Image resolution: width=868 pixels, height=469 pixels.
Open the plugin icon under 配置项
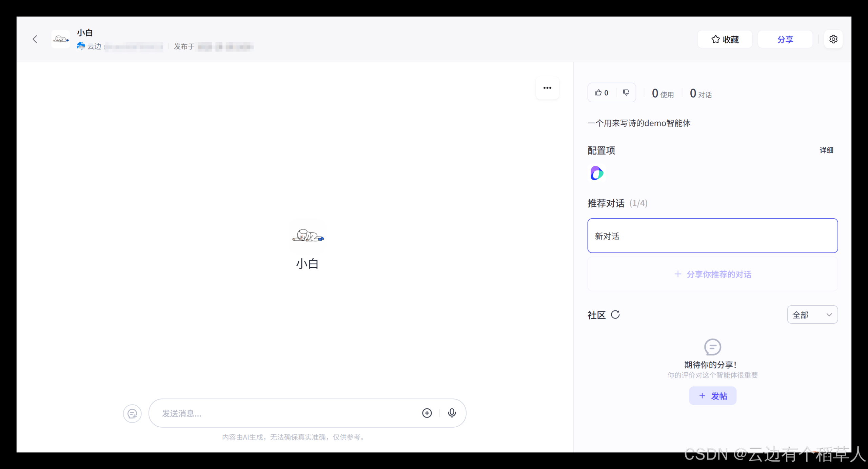click(x=597, y=173)
